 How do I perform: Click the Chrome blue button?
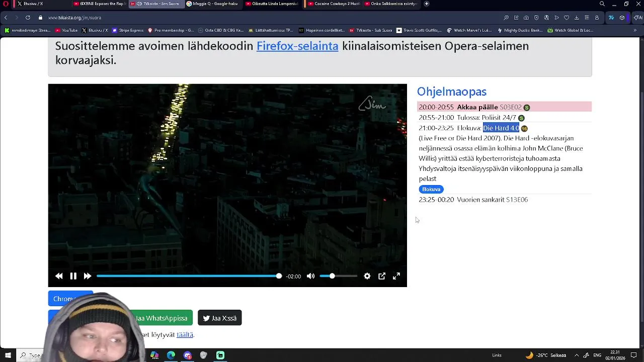(70, 299)
